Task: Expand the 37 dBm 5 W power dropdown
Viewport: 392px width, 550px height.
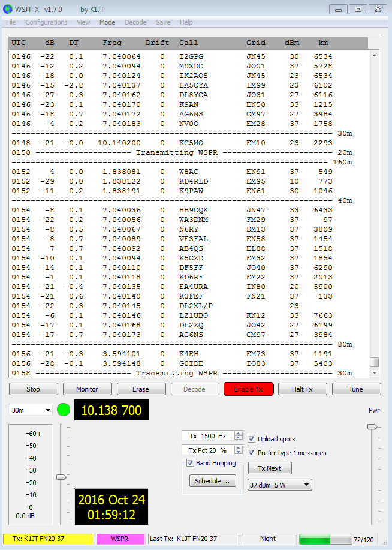Action: (280, 485)
